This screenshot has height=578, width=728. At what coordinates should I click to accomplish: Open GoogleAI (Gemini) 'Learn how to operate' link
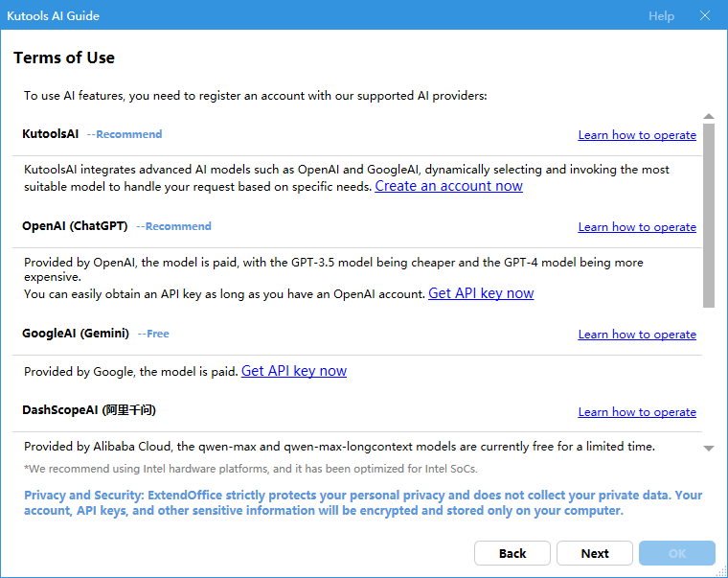point(637,335)
